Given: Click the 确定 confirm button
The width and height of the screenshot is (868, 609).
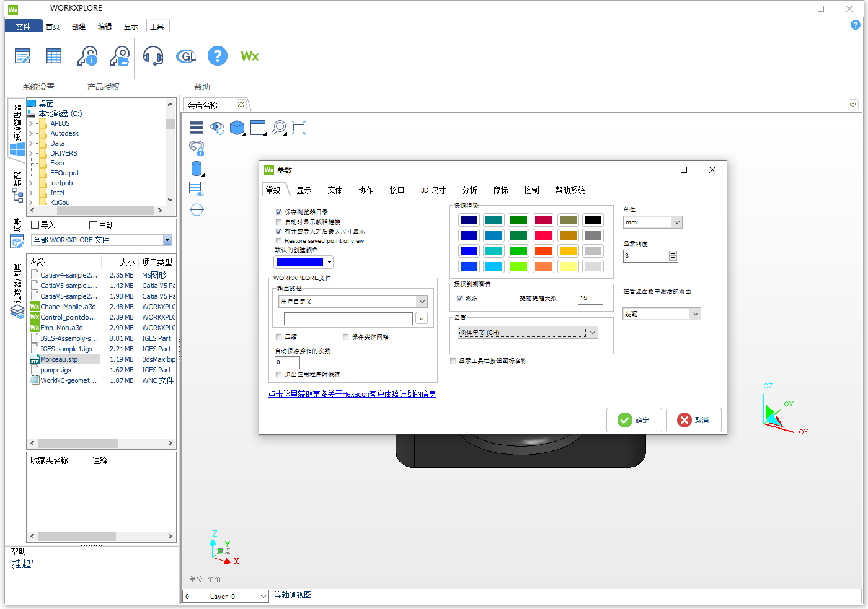Looking at the screenshot, I should point(634,420).
